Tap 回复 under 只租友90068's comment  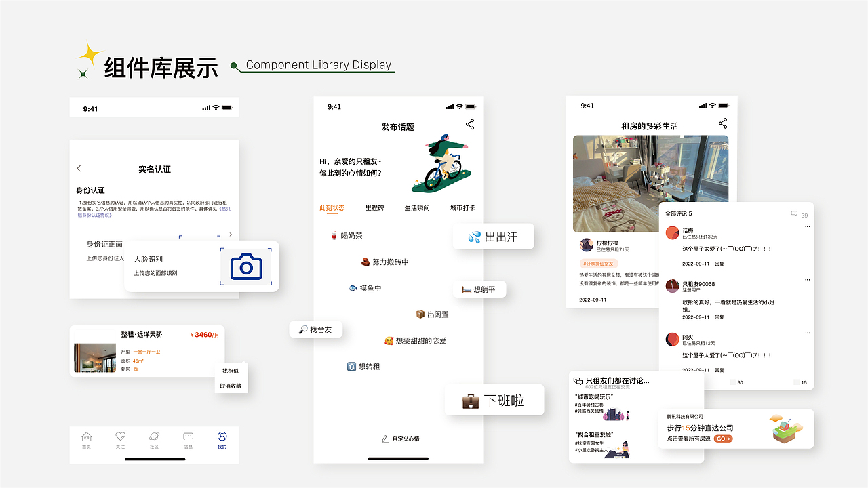719,317
